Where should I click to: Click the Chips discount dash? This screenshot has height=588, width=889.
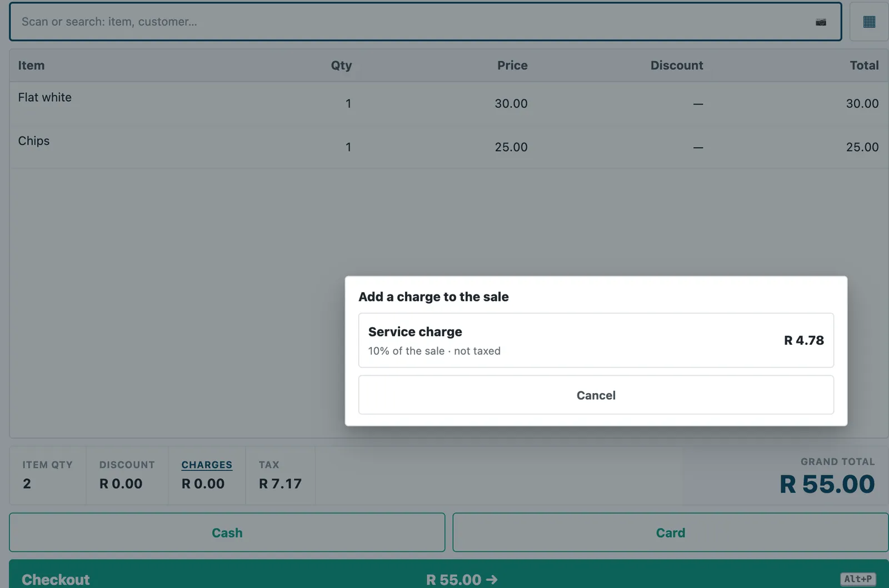(698, 147)
